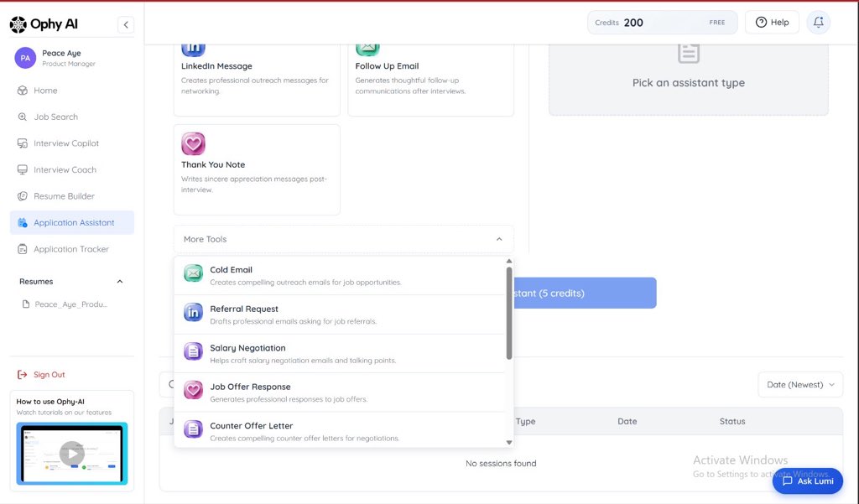This screenshot has width=859, height=504.
Task: Click the Counter Offer Letter document icon
Action: click(x=193, y=429)
